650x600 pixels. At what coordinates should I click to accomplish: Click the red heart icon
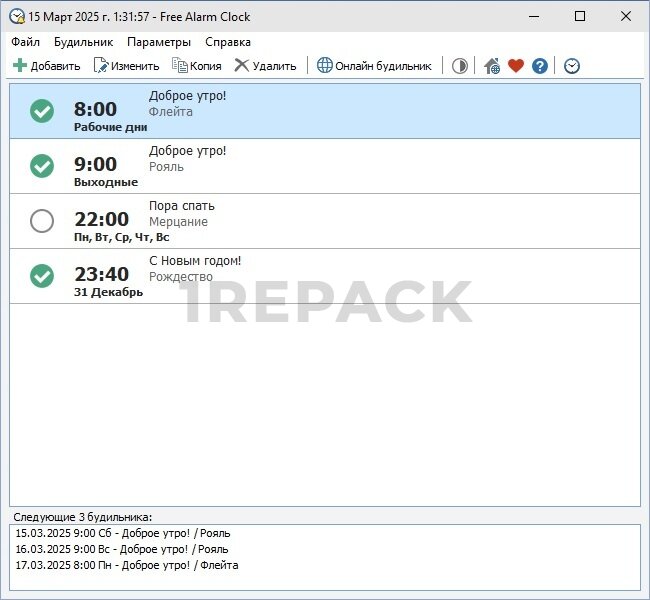tap(516, 66)
